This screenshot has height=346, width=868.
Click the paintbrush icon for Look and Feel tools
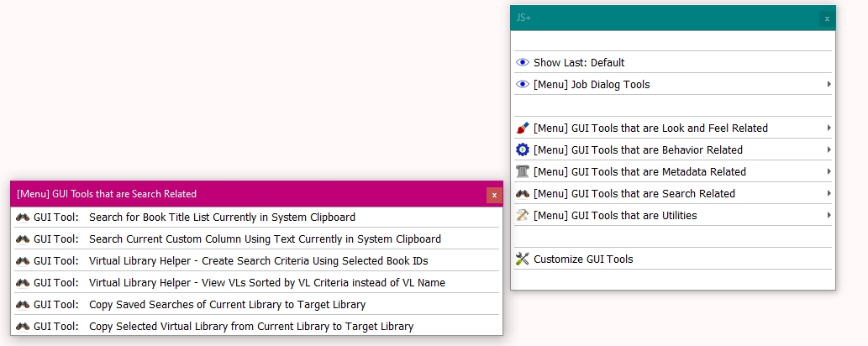click(523, 128)
